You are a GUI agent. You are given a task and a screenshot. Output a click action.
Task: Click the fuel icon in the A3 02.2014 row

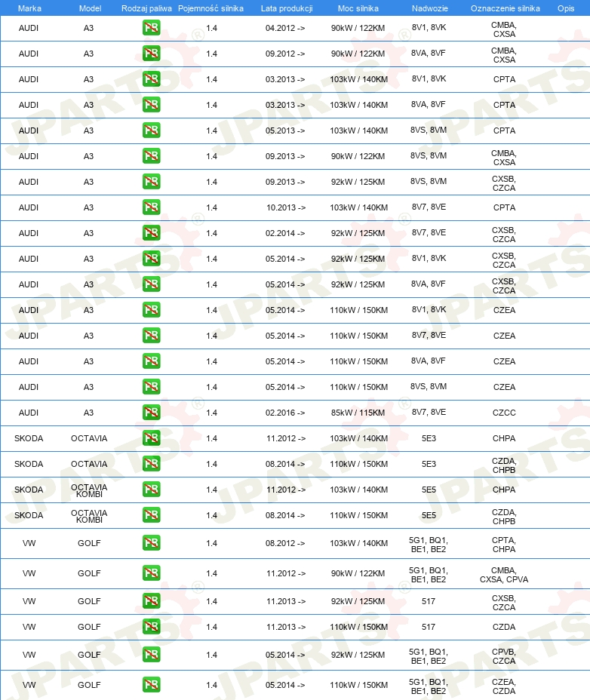click(x=152, y=233)
